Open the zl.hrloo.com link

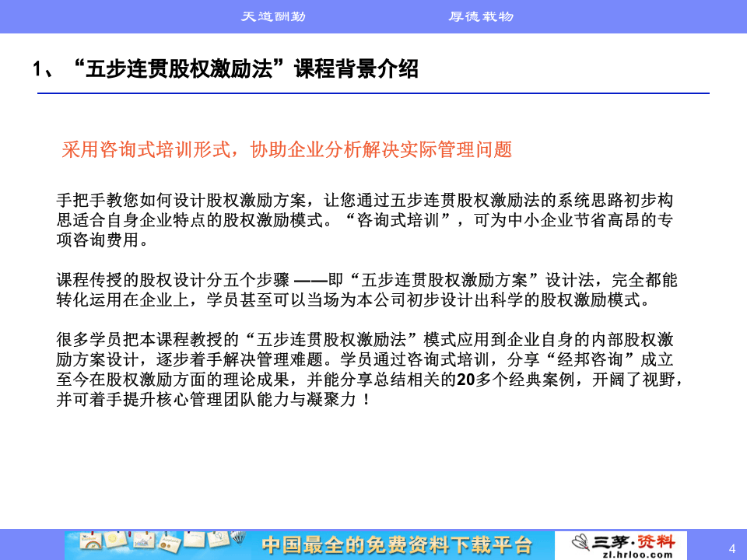pyautogui.click(x=637, y=555)
